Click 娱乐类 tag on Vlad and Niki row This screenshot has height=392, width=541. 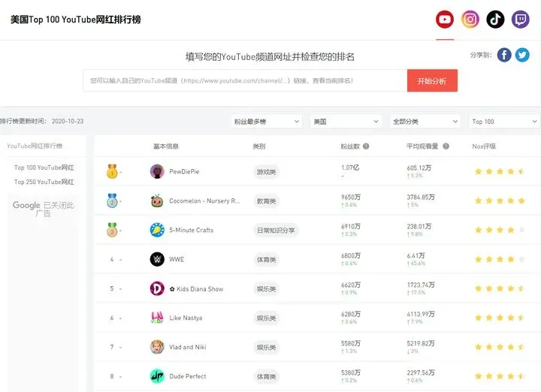click(x=266, y=348)
